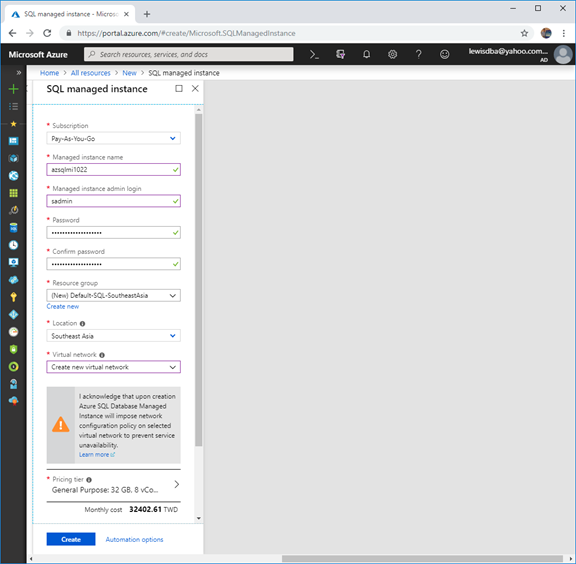
Task: Open App Services globe icon in sidebar
Action: click(14, 176)
